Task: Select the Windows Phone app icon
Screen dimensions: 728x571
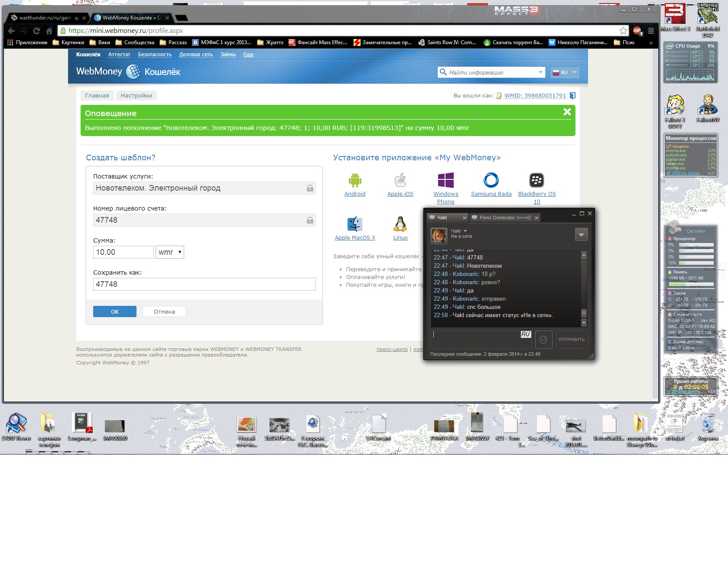Action: tap(445, 180)
